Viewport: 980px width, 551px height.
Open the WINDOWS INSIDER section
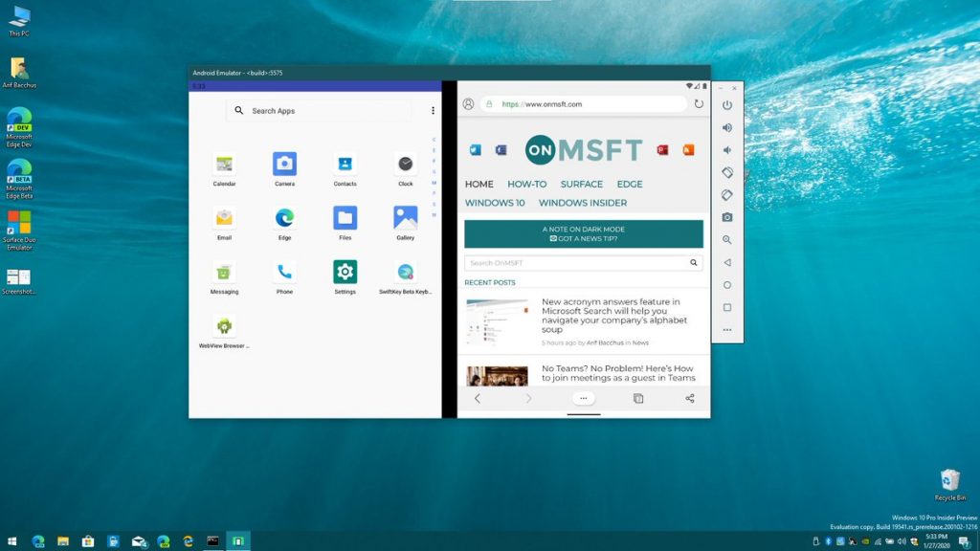tap(583, 203)
